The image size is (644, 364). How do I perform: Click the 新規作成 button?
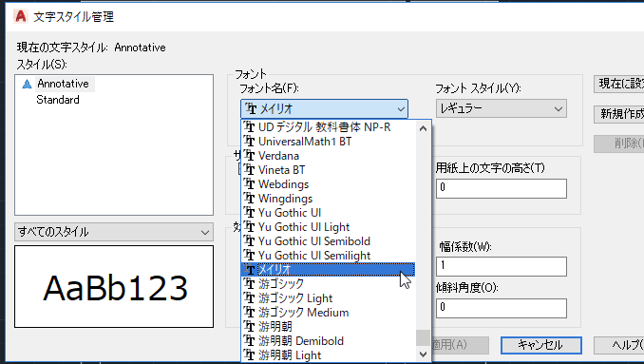[x=618, y=114]
